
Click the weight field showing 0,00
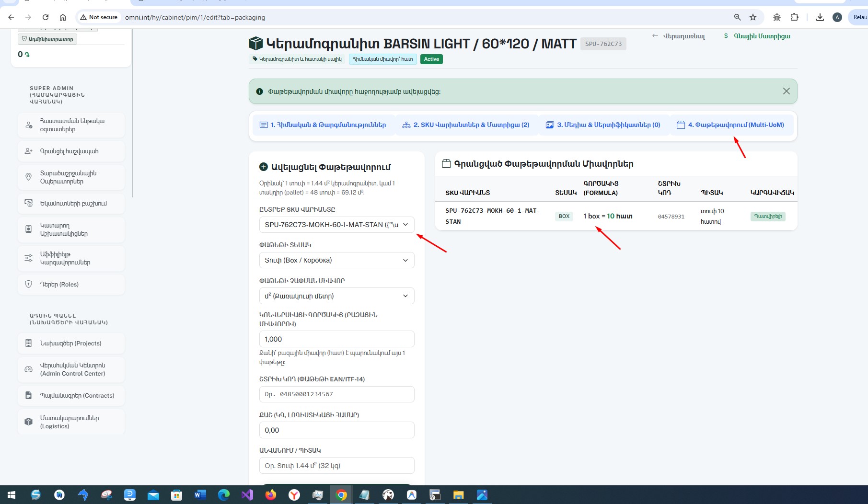click(x=336, y=430)
